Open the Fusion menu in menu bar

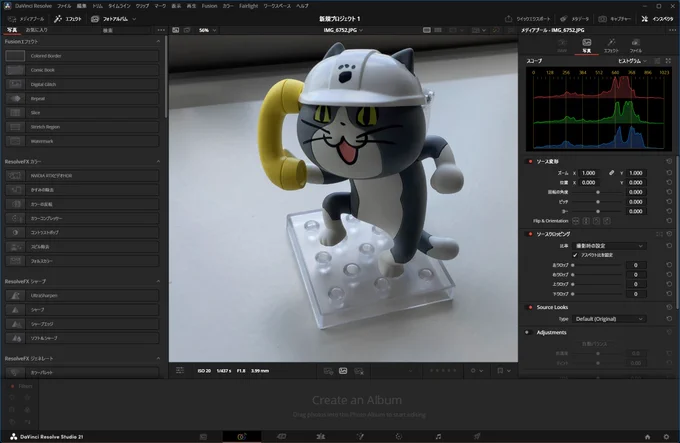tap(209, 6)
